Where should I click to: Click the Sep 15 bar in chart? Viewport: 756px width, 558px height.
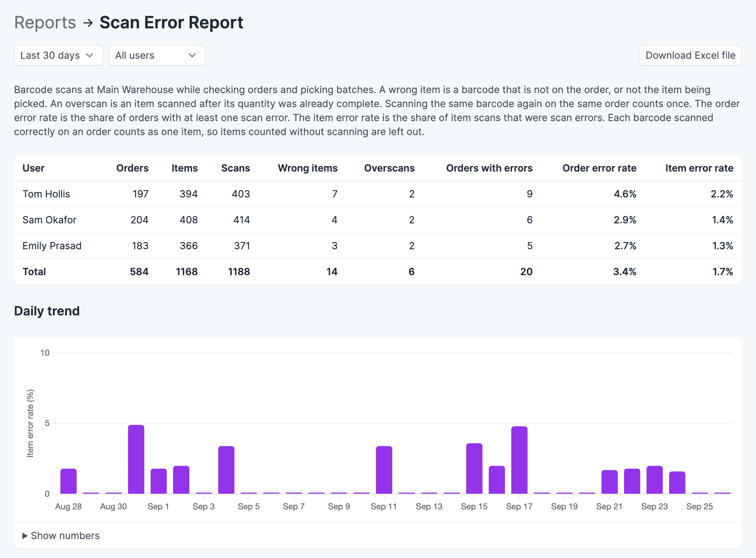click(x=474, y=468)
